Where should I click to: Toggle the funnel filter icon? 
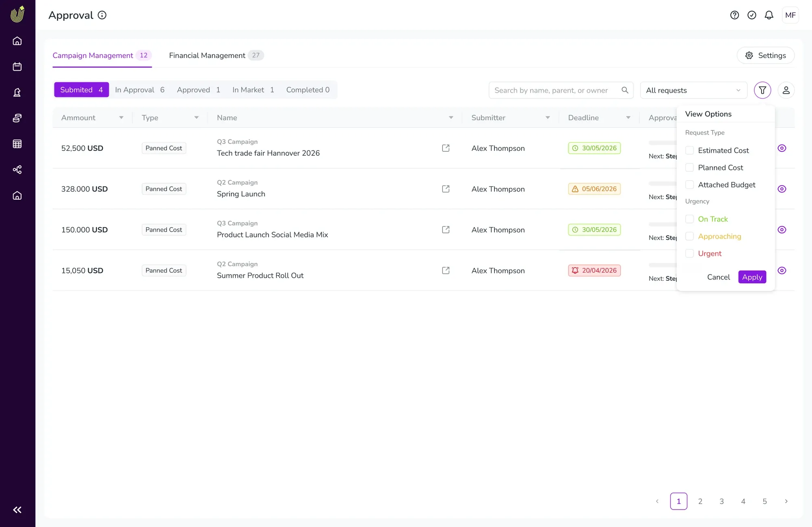point(762,90)
